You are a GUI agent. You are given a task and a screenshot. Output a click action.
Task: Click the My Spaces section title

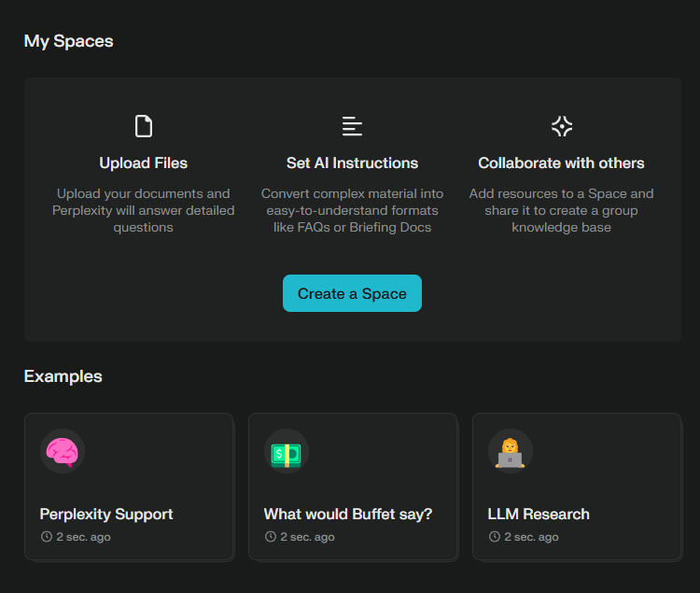click(68, 41)
